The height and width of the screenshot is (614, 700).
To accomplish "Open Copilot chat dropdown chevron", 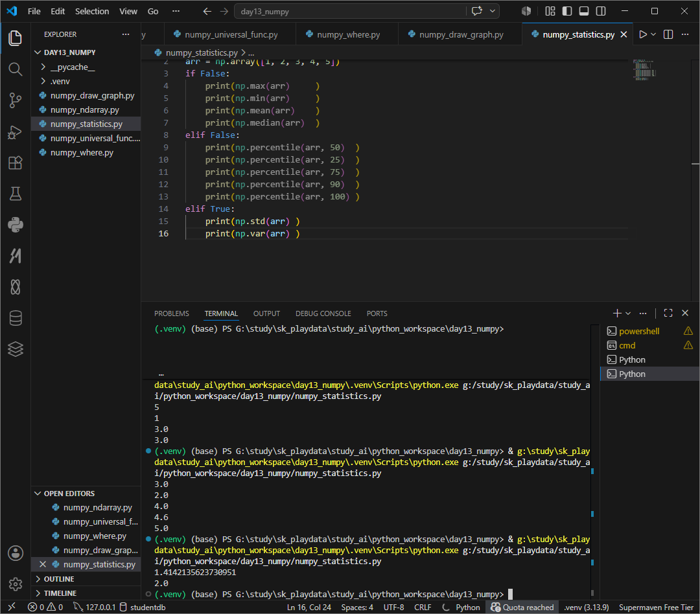I will click(493, 11).
